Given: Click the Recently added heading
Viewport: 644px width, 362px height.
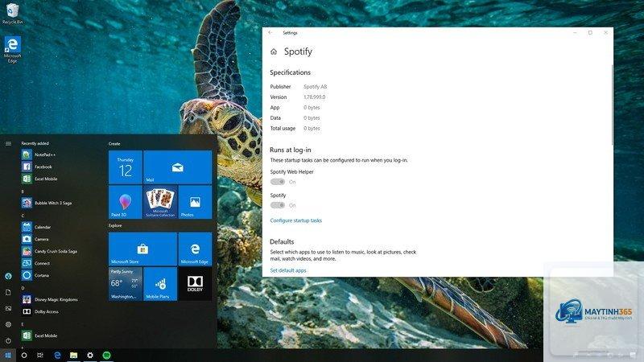Looking at the screenshot, I should coord(35,143).
